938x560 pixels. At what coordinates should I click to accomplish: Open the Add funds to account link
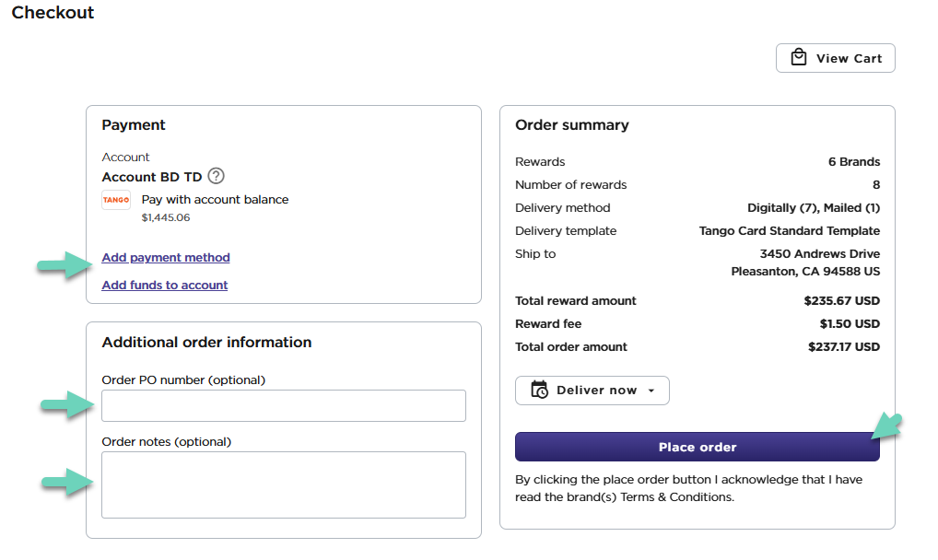pos(165,286)
